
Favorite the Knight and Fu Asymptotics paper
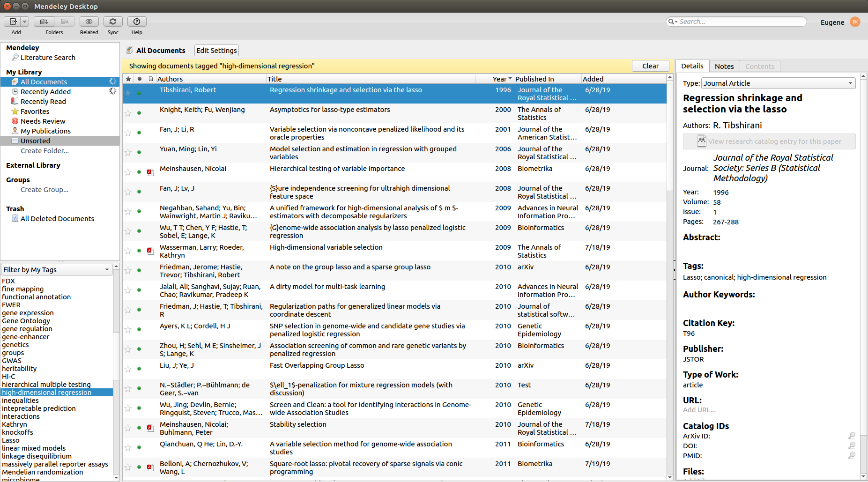tap(128, 113)
